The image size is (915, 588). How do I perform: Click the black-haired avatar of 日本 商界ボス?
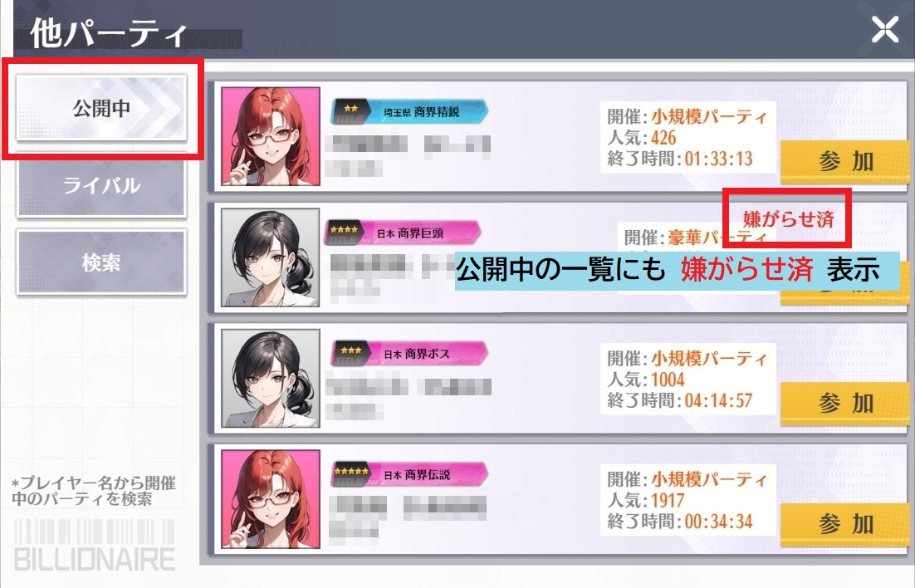tap(271, 378)
